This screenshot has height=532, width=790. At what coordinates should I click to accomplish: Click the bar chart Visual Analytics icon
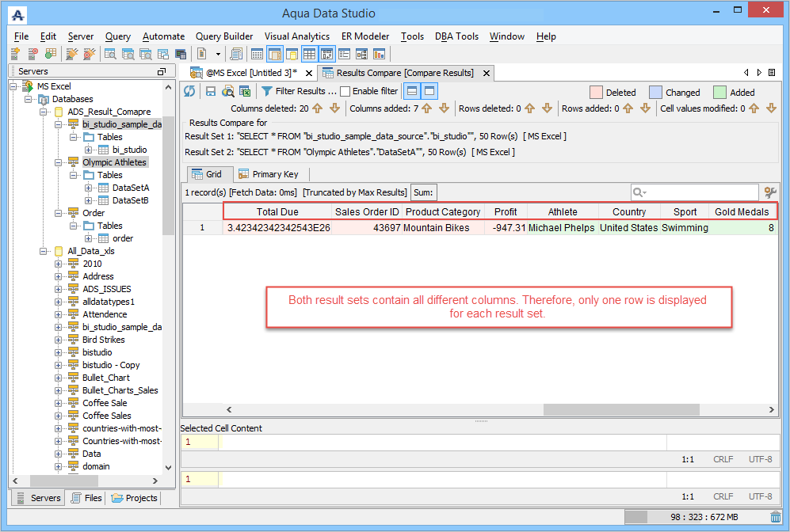[x=379, y=53]
